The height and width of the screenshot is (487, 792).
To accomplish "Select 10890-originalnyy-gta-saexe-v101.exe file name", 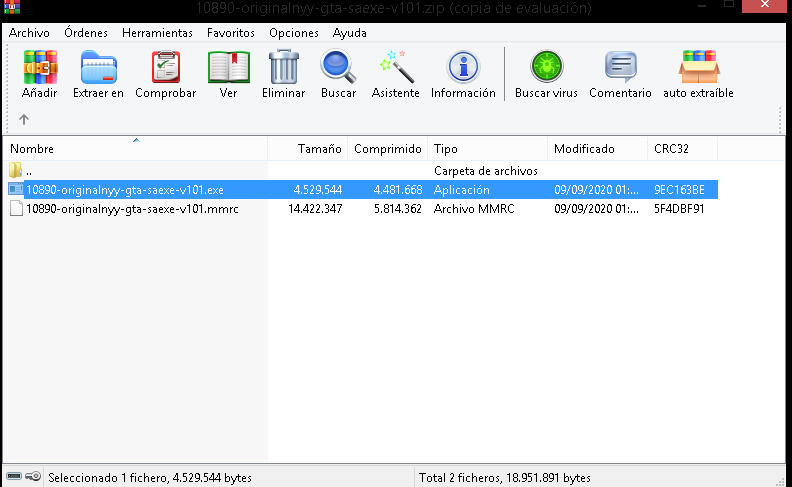I will tap(125, 190).
